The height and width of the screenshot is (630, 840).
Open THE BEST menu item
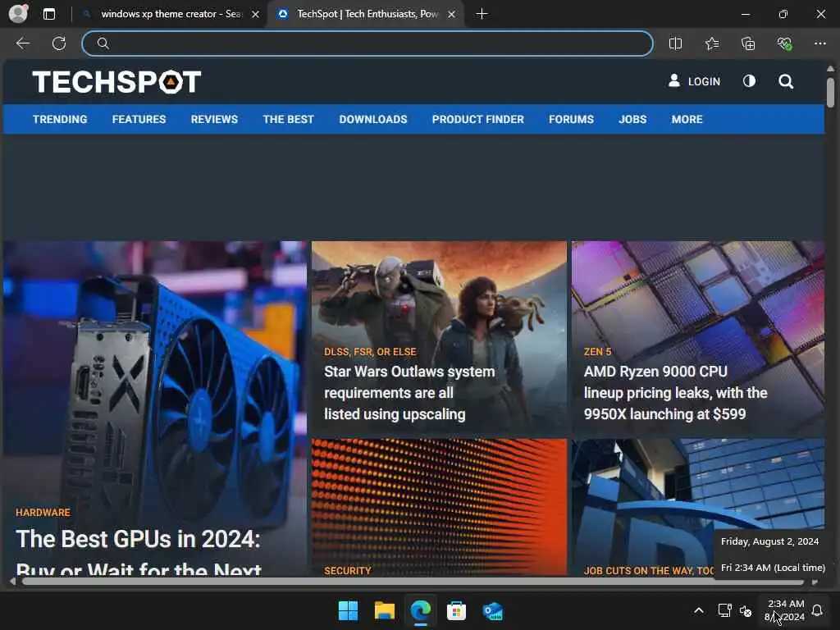click(x=288, y=120)
